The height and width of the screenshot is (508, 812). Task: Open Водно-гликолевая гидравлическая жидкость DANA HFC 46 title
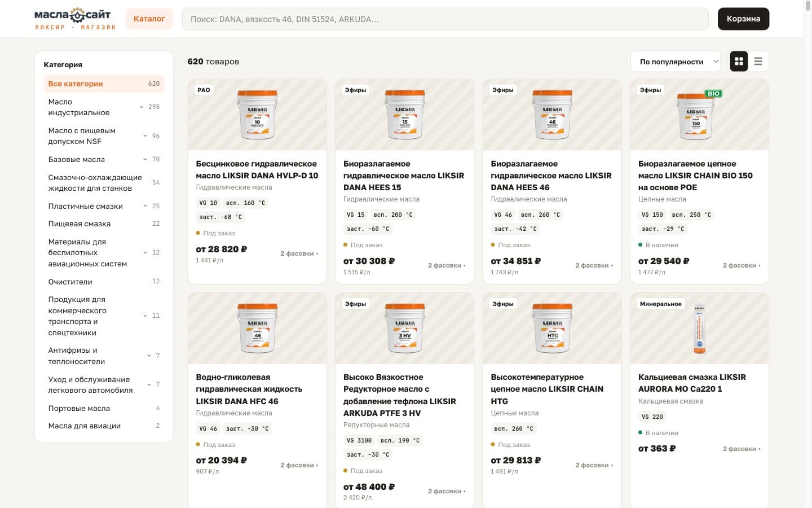(249, 389)
